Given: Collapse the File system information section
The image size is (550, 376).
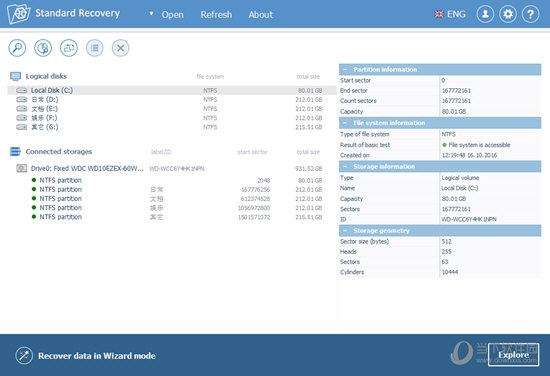Looking at the screenshot, I should pos(345,123).
